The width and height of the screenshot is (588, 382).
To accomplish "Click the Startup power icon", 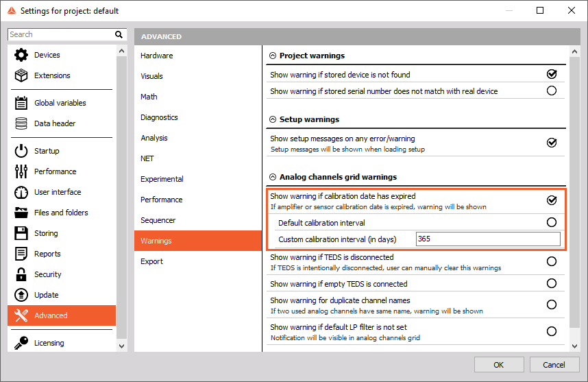I will [x=21, y=151].
